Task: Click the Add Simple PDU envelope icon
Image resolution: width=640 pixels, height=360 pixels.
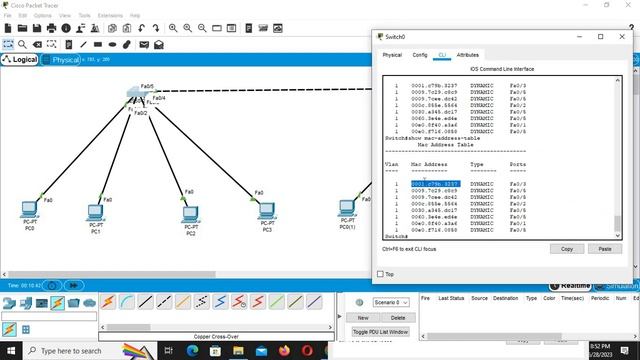Action: [x=144, y=44]
